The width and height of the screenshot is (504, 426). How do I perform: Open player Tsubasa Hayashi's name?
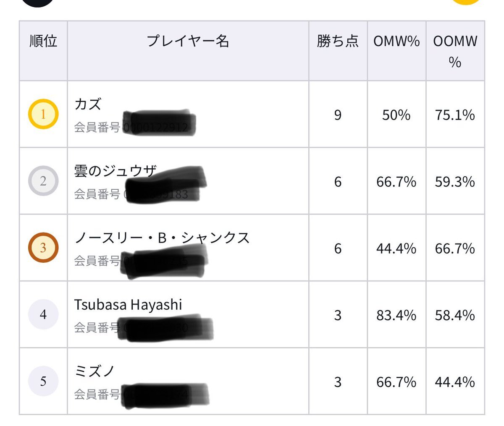pyautogui.click(x=128, y=305)
